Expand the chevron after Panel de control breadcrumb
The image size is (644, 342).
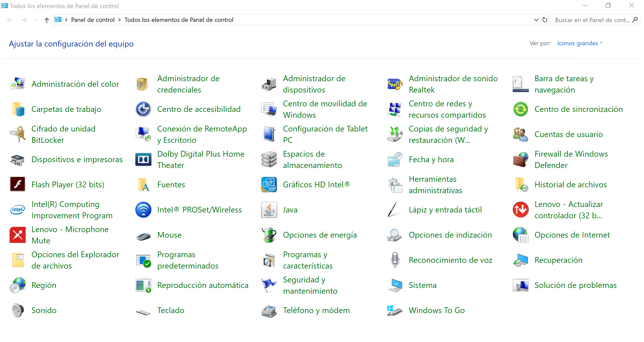(x=120, y=20)
